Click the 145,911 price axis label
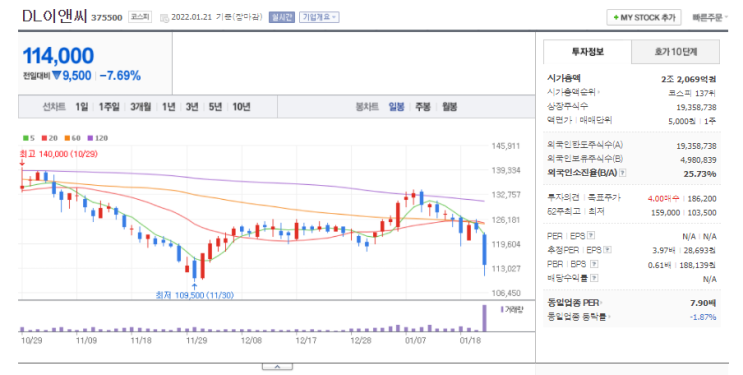 (x=506, y=146)
